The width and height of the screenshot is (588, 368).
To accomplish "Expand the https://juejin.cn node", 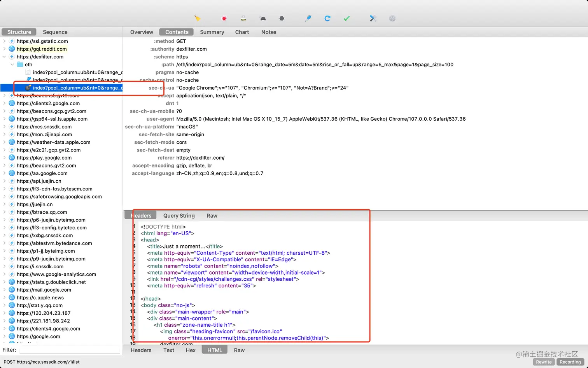I will click(x=4, y=204).
